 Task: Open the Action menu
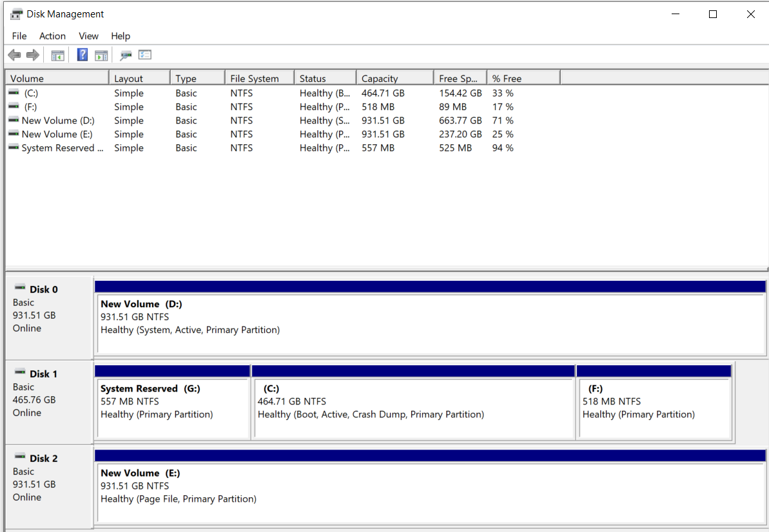(52, 36)
